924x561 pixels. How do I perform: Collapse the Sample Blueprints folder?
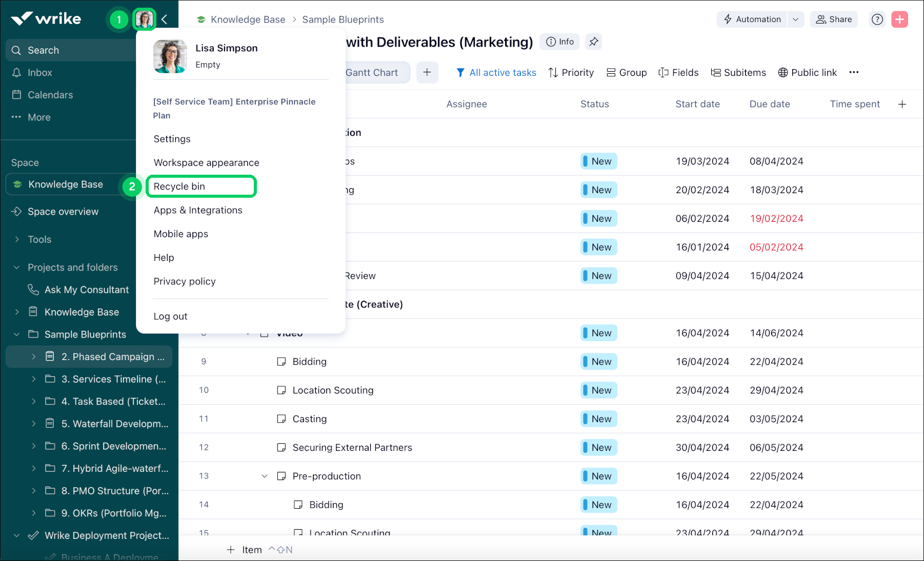17,334
